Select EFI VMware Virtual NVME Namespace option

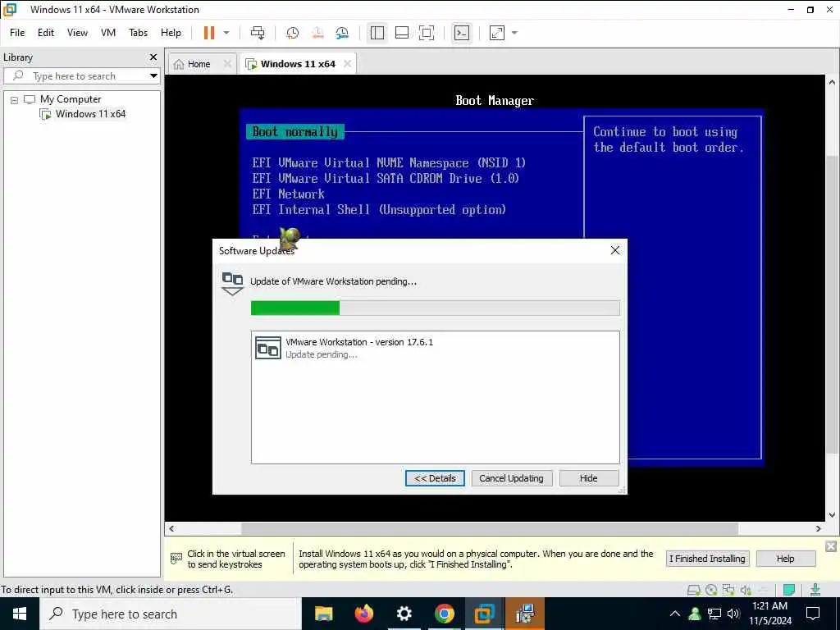[x=389, y=163]
